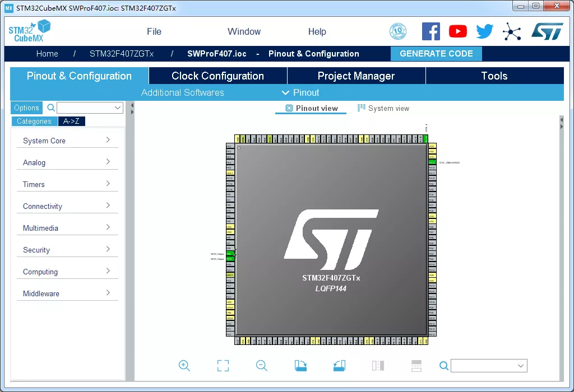Screen dimensions: 574x392
Task: Click the pin search magnifier icon
Action: coord(444,366)
